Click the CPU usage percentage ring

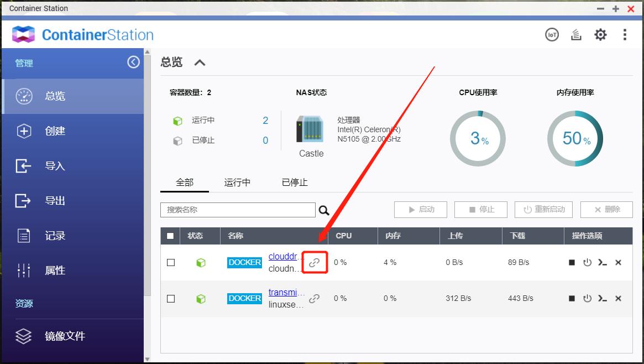pyautogui.click(x=478, y=138)
